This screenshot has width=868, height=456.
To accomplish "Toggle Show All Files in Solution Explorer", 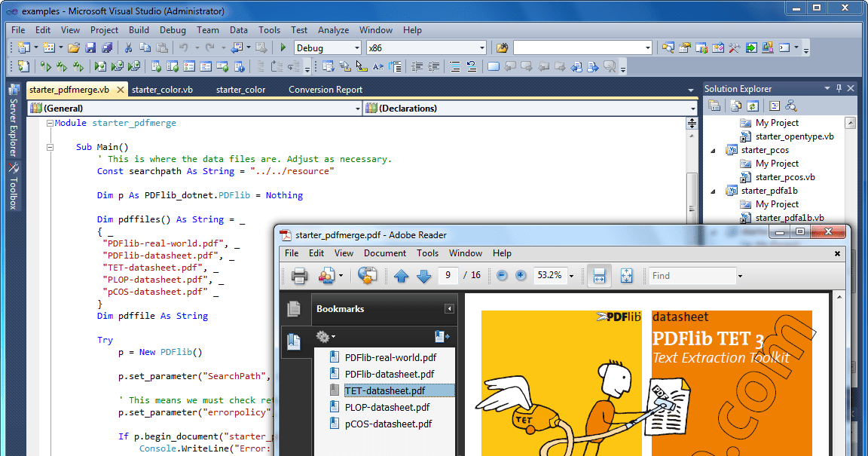I will point(735,106).
